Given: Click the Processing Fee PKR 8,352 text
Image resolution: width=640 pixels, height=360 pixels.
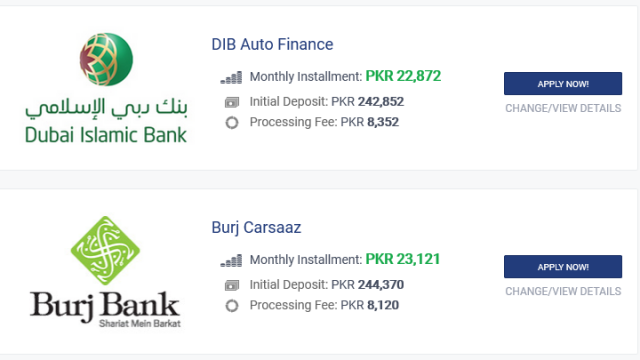Looking at the screenshot, I should pyautogui.click(x=324, y=122).
